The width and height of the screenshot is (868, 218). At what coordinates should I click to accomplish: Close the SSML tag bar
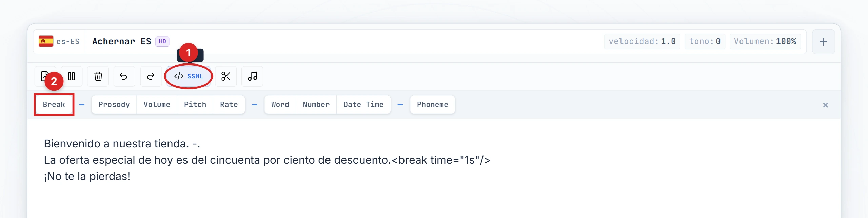point(825,105)
